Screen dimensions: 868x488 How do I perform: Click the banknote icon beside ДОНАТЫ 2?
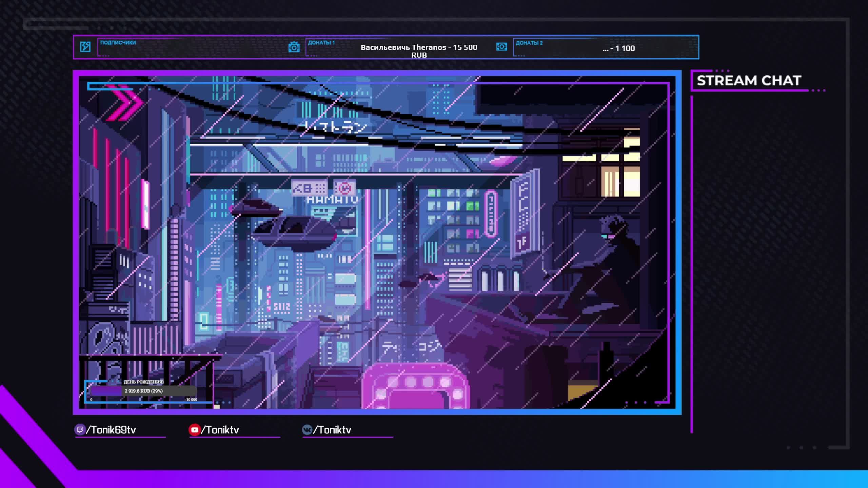(501, 47)
